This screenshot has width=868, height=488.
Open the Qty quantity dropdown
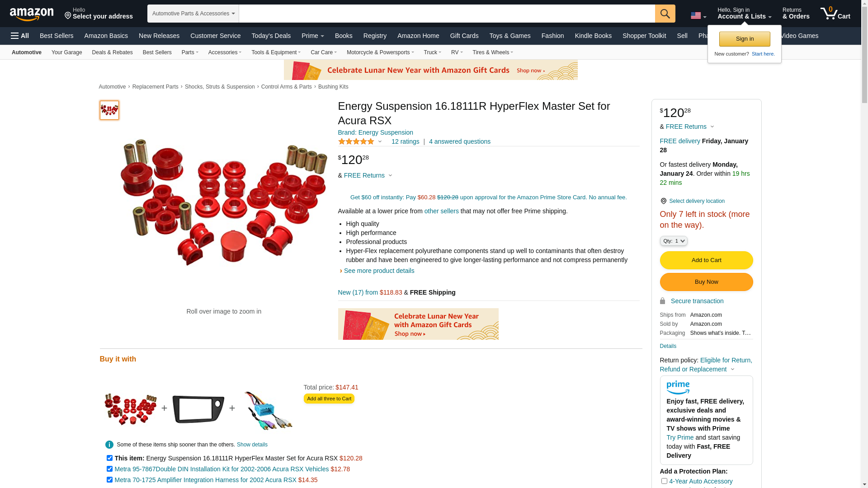click(674, 241)
